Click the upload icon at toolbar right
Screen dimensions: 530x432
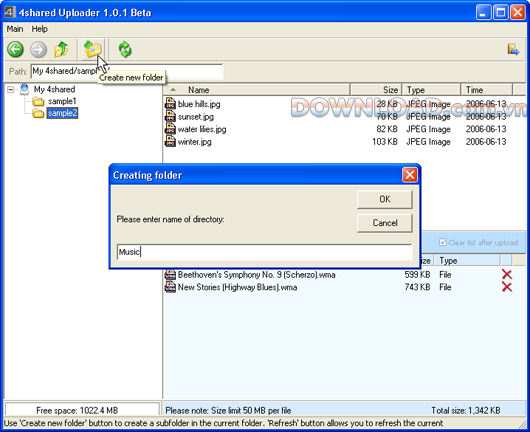click(513, 50)
